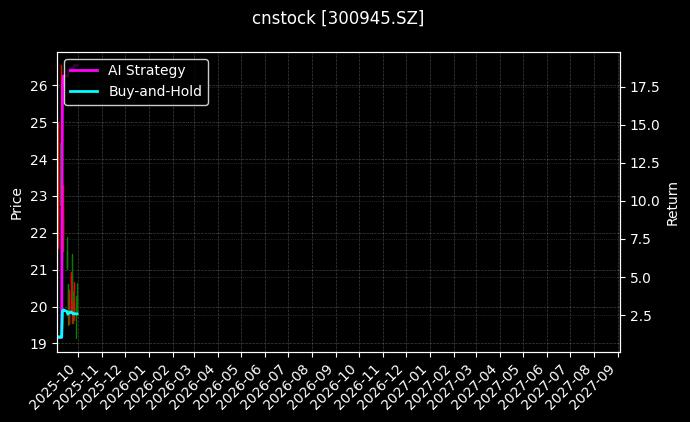The height and width of the screenshot is (422, 690).
Task: Click the 26 price tick label
Action: 38,86
